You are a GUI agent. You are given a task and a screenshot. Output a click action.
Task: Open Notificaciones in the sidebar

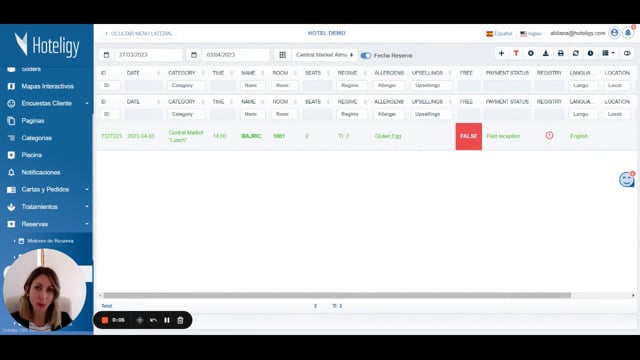(x=41, y=172)
